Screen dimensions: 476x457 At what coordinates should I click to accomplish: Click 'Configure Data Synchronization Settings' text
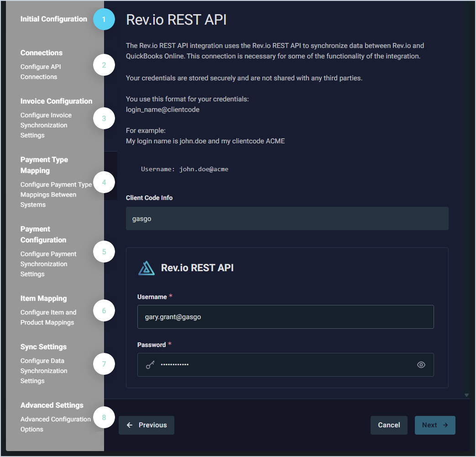[44, 371]
